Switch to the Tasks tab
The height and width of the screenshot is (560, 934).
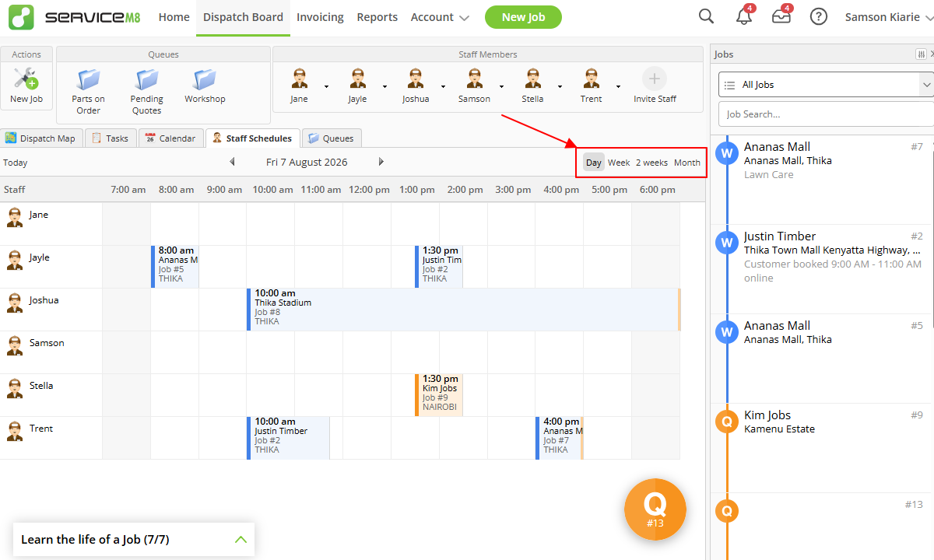point(110,138)
